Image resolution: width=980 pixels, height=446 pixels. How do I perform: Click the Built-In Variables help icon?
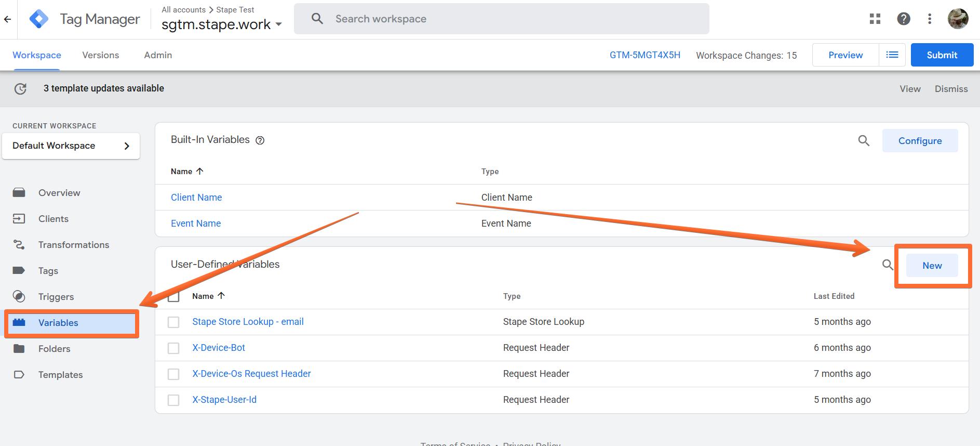point(260,140)
